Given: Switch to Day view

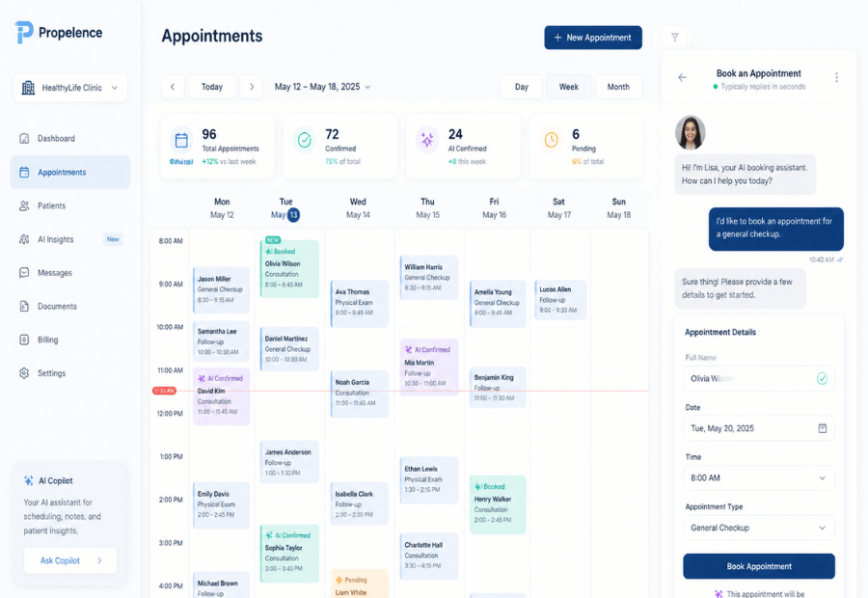Looking at the screenshot, I should (x=522, y=87).
